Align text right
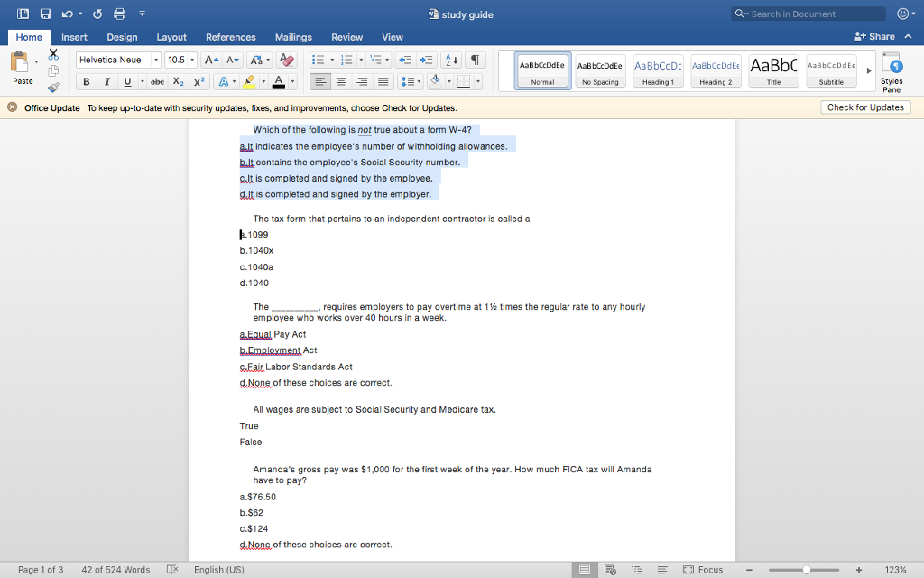This screenshot has height=578, width=924. point(363,82)
